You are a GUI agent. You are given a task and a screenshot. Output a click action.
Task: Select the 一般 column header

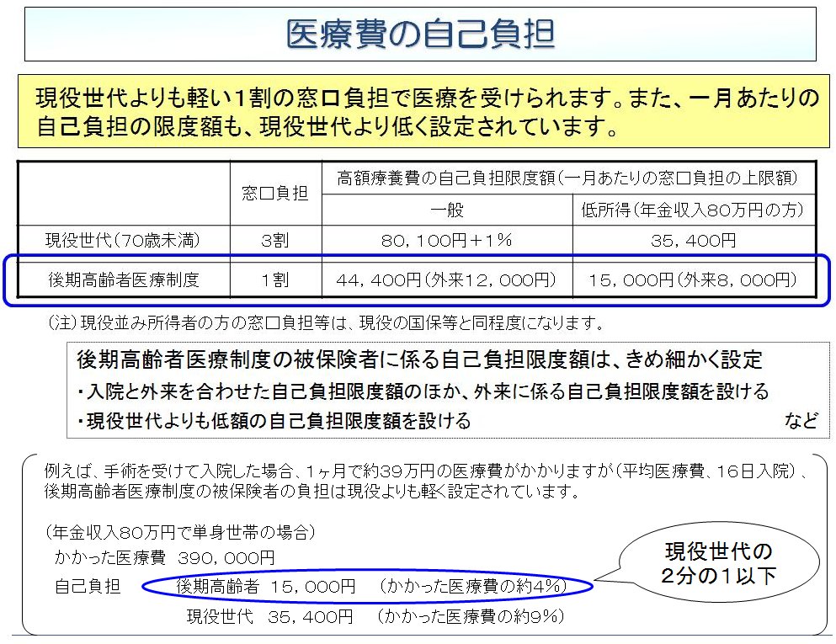click(x=447, y=210)
